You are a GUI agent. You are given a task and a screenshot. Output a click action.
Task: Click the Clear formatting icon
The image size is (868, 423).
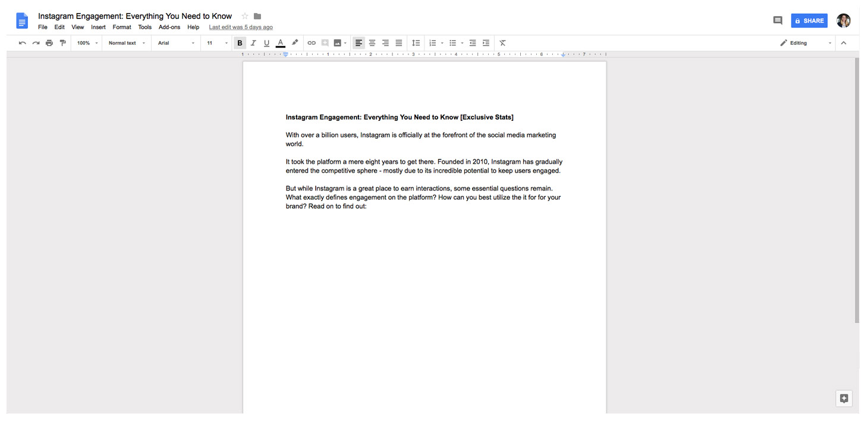[502, 43]
